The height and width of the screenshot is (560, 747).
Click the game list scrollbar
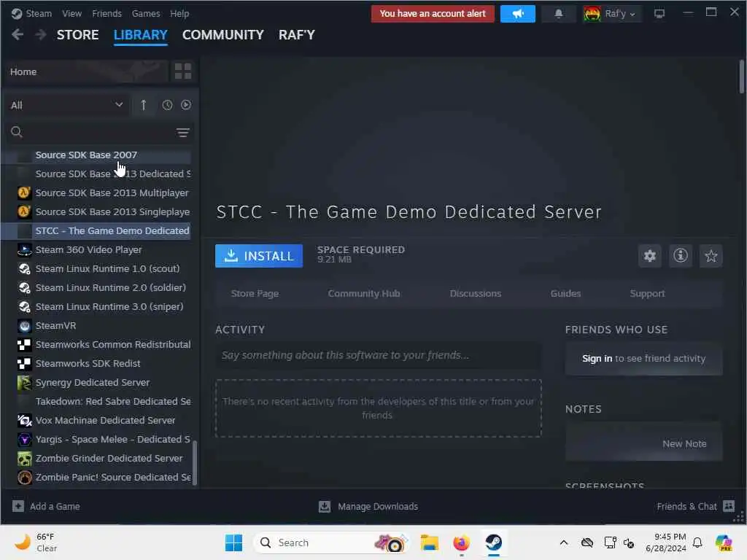click(194, 463)
